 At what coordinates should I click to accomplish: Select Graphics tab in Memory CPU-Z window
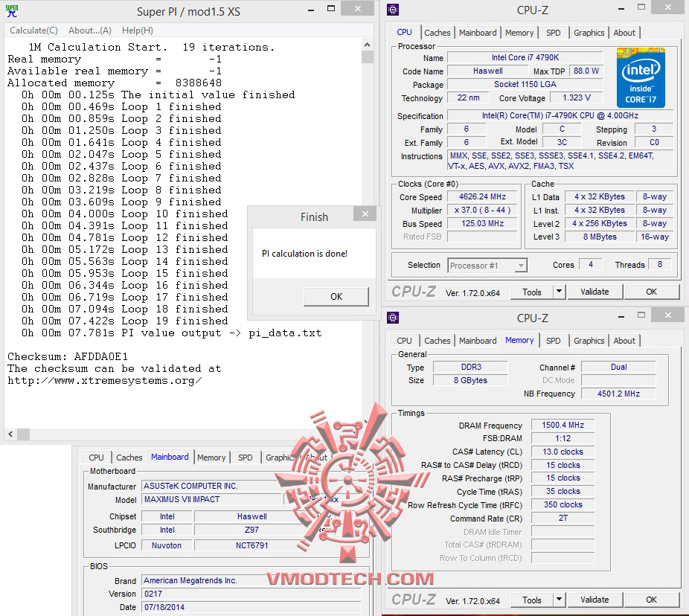click(589, 341)
